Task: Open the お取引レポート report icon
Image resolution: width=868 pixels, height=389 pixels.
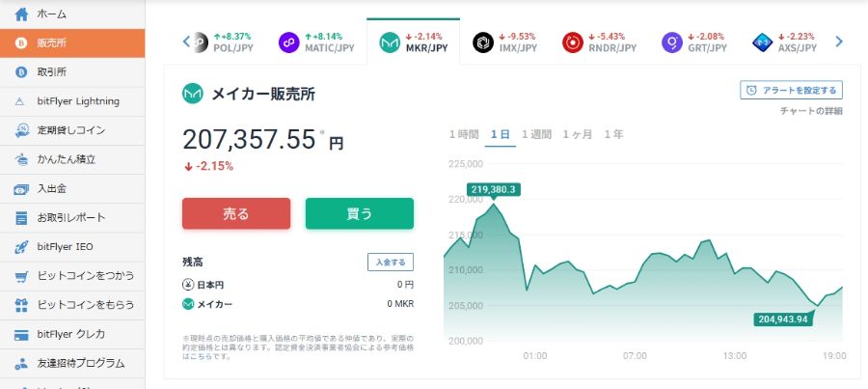Action: point(21,218)
